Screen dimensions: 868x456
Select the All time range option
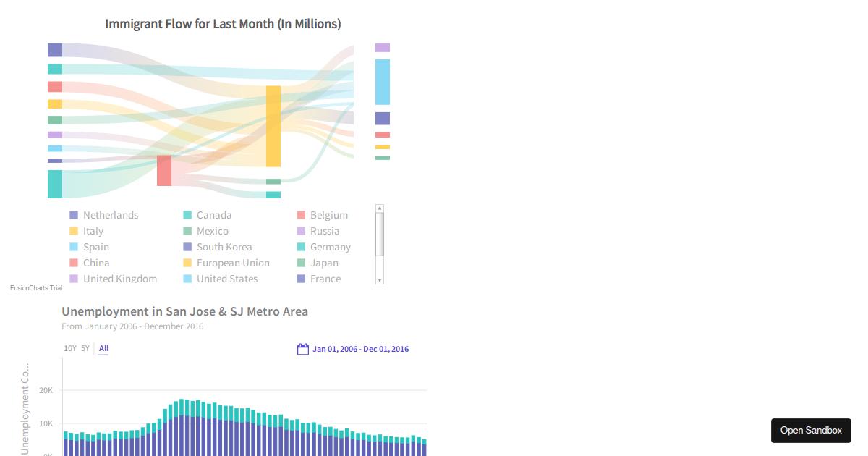103,348
